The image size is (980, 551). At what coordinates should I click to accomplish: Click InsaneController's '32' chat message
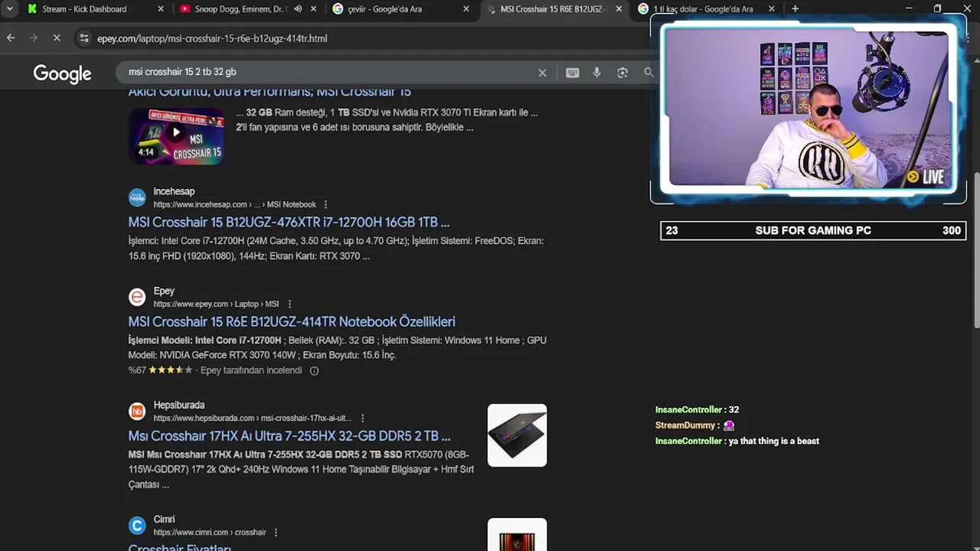click(x=733, y=409)
